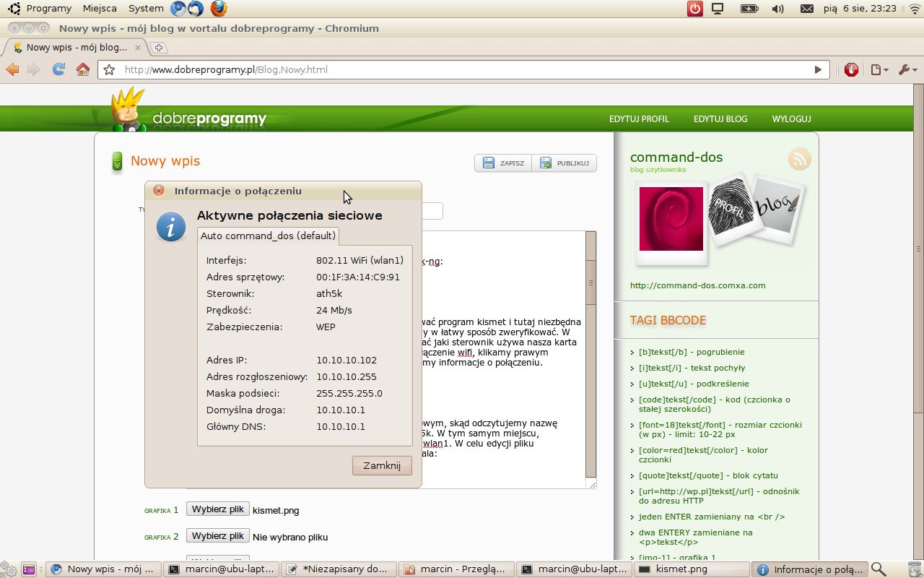The width and height of the screenshot is (924, 578).
Task: Click the display monitor panel icon
Action: click(x=718, y=9)
